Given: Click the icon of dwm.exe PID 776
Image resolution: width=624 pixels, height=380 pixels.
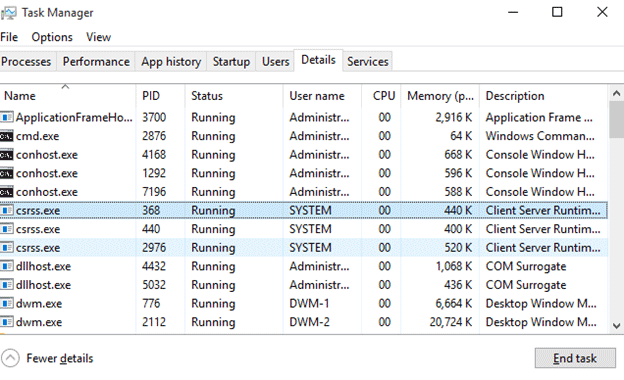Looking at the screenshot, I should [7, 304].
